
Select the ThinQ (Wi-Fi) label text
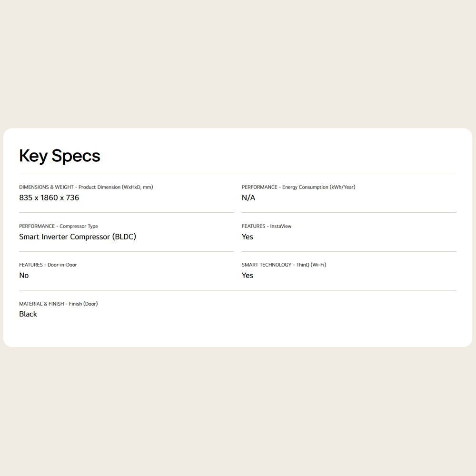coord(311,265)
